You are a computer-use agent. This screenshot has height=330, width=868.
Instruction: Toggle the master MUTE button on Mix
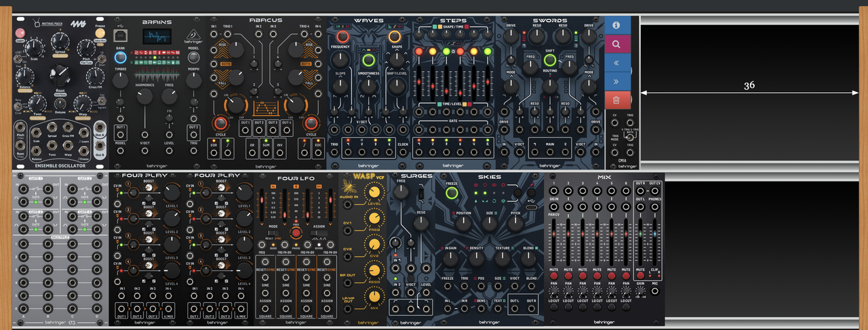641,276
